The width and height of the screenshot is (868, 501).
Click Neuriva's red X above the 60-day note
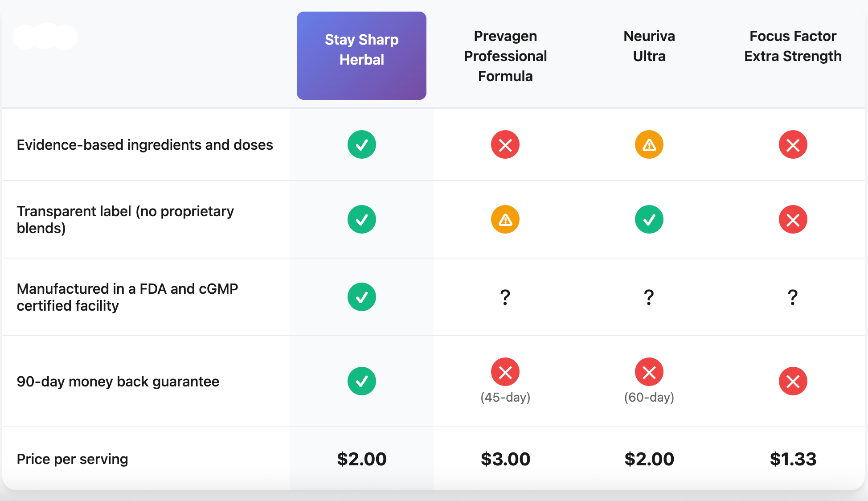(649, 372)
